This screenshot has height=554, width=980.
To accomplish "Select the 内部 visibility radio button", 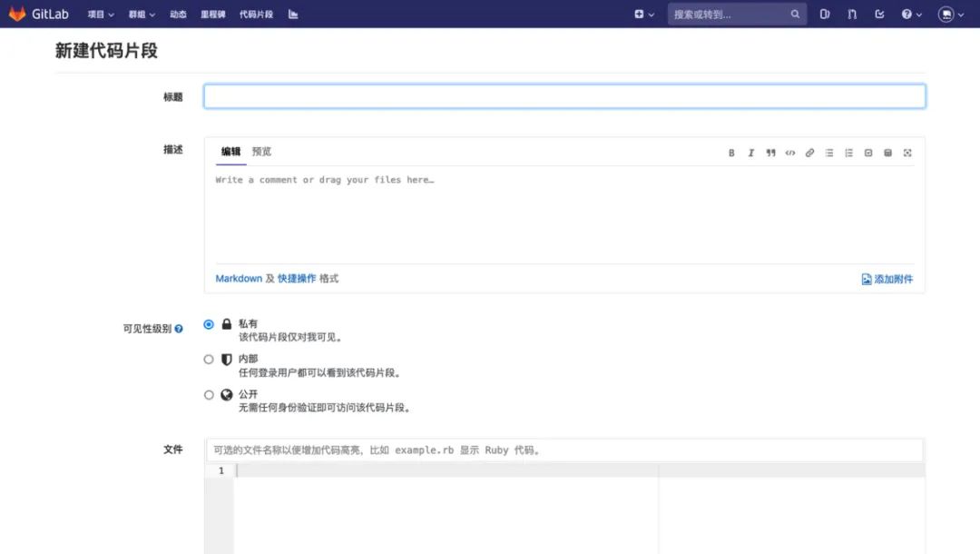I will tap(209, 360).
